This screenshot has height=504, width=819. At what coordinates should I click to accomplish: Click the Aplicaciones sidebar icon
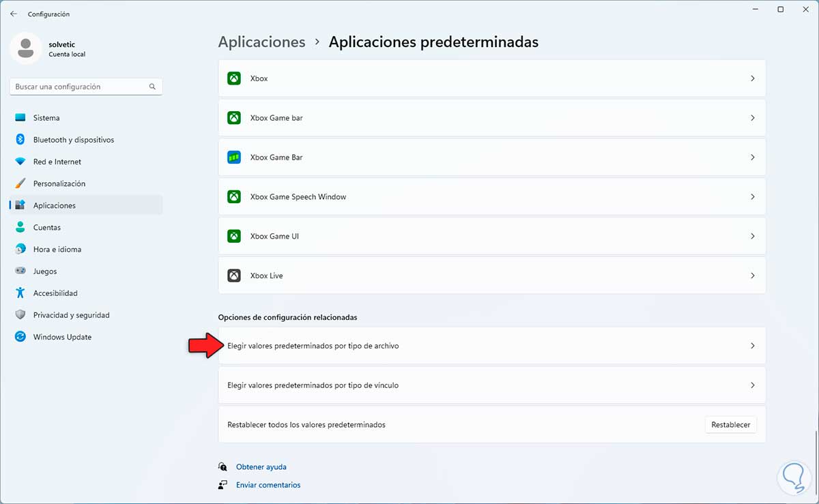pos(20,205)
